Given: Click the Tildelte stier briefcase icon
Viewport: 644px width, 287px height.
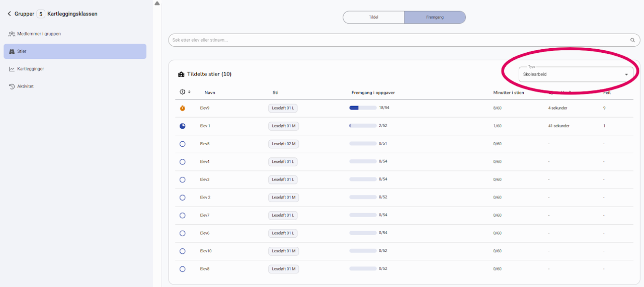Looking at the screenshot, I should click(181, 74).
